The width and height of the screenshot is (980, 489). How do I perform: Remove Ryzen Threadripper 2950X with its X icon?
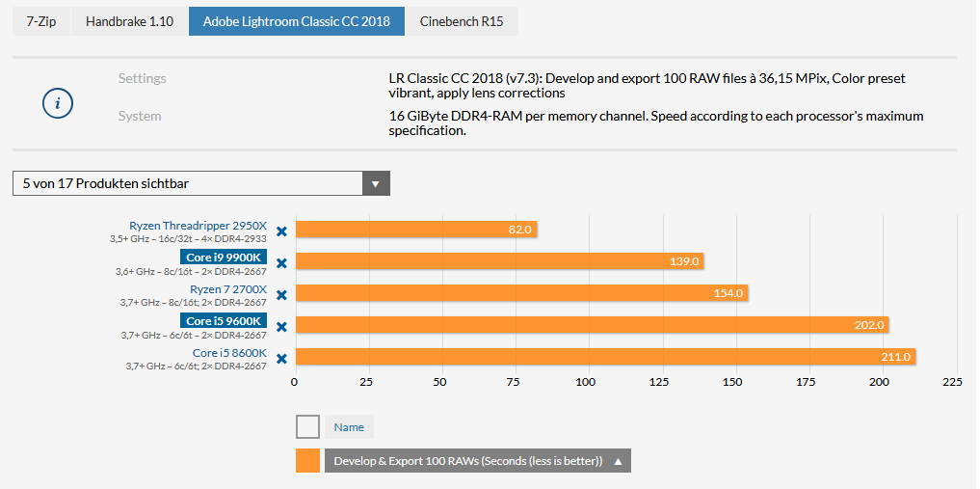click(281, 231)
